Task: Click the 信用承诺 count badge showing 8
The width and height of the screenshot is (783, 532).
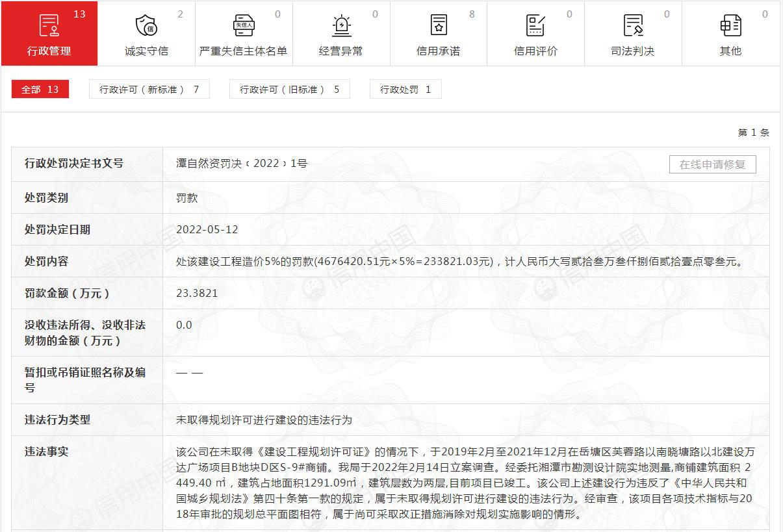Action: (x=471, y=13)
